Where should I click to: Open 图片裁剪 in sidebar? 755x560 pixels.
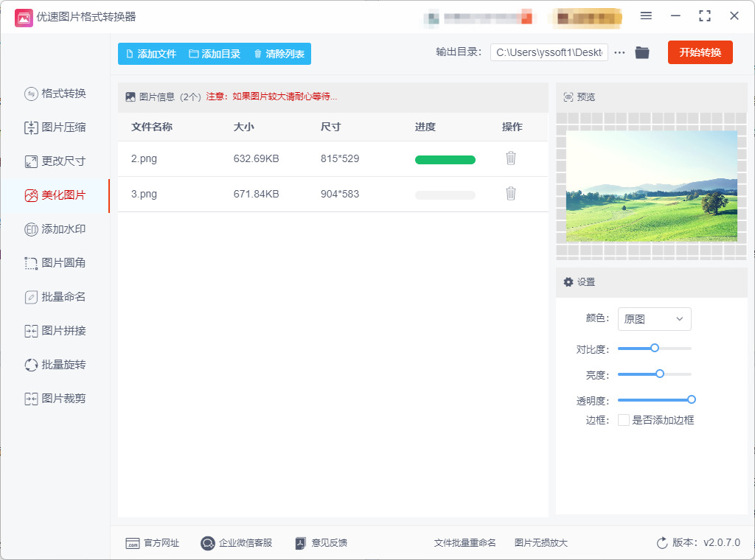pos(55,399)
